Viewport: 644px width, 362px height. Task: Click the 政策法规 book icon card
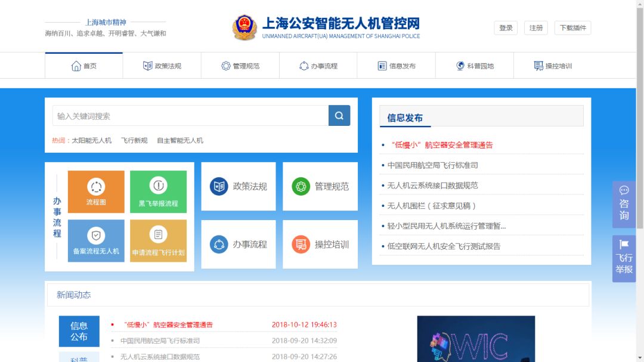click(238, 187)
